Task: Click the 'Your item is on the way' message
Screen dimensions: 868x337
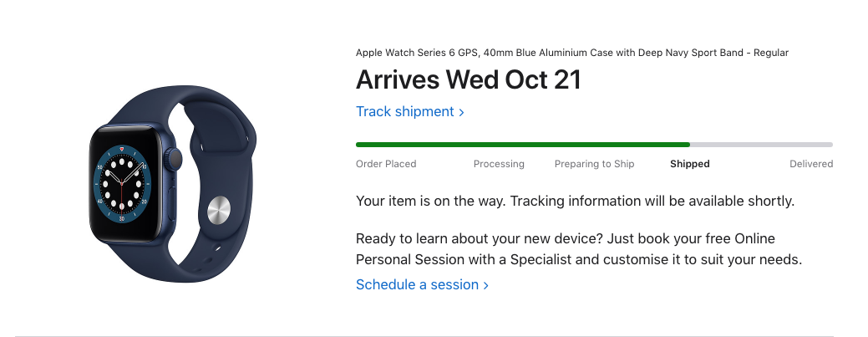Action: (x=575, y=202)
